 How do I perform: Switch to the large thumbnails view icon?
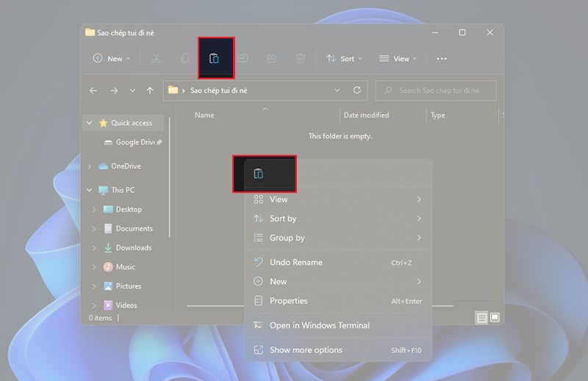pyautogui.click(x=495, y=318)
